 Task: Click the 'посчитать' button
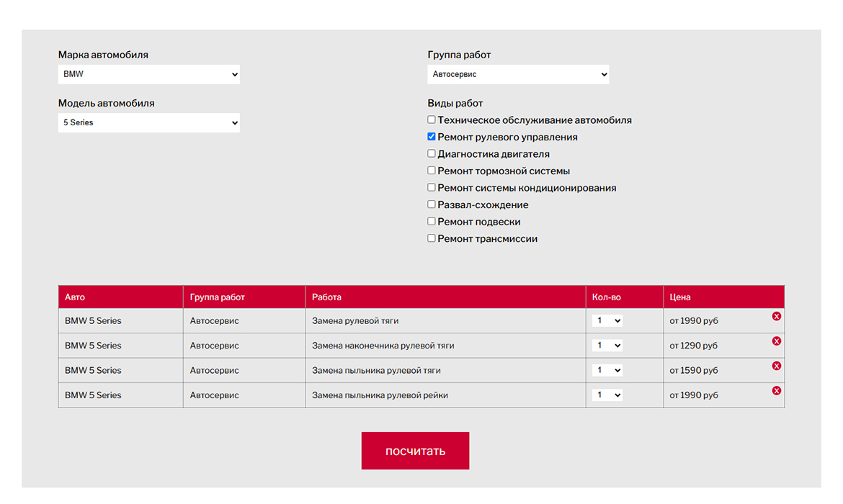(415, 451)
